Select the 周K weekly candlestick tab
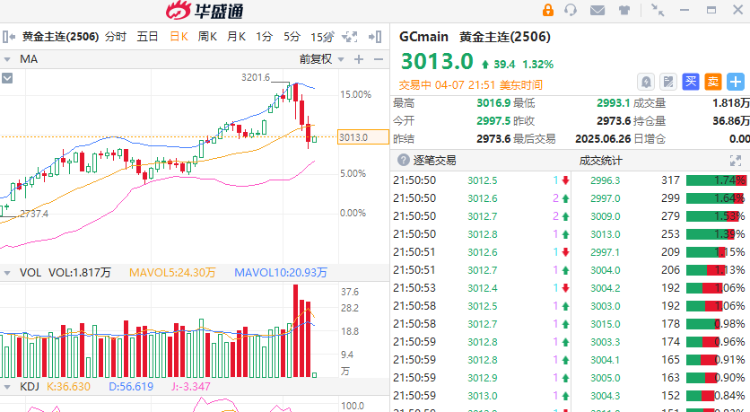Image resolution: width=750 pixels, height=412 pixels. click(208, 37)
